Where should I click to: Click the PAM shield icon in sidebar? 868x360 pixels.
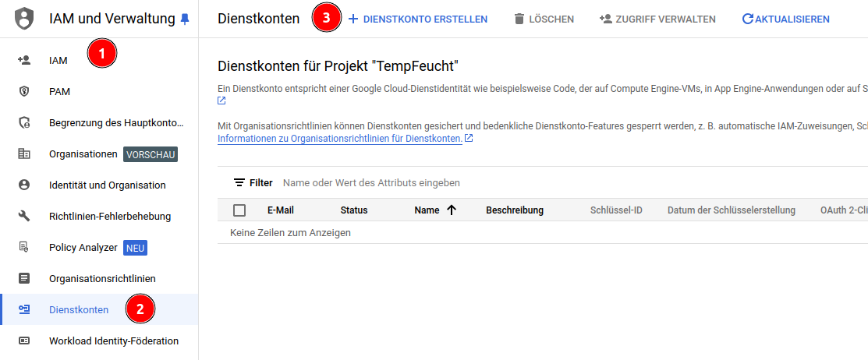pos(24,91)
